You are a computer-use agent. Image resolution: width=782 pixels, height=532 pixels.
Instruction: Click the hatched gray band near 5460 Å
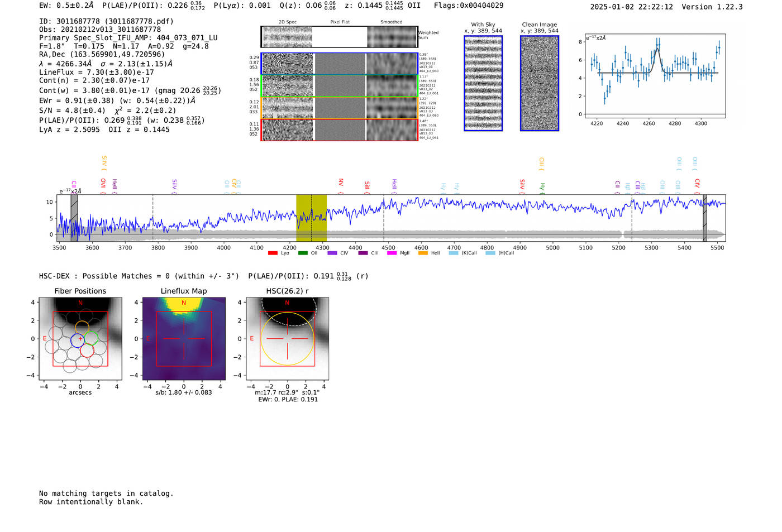704,218
